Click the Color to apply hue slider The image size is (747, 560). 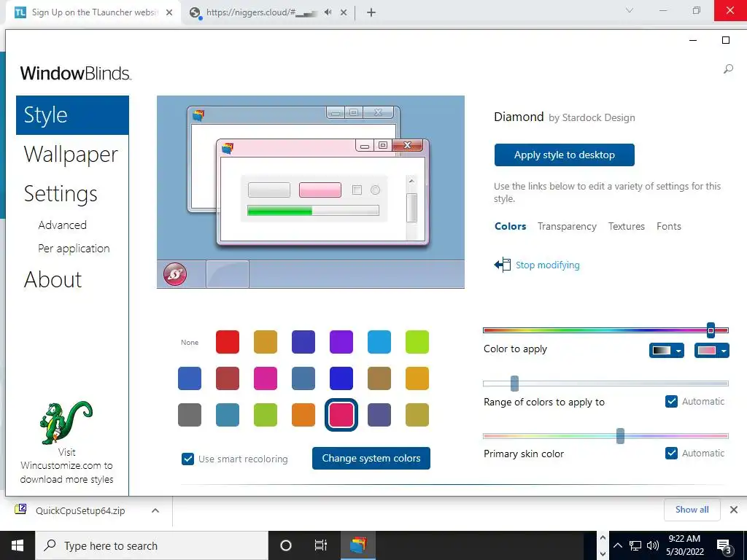point(605,330)
